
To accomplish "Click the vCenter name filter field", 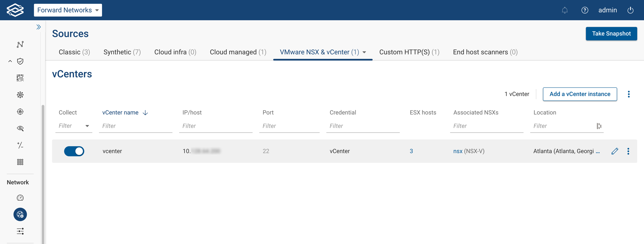I will coord(136,126).
